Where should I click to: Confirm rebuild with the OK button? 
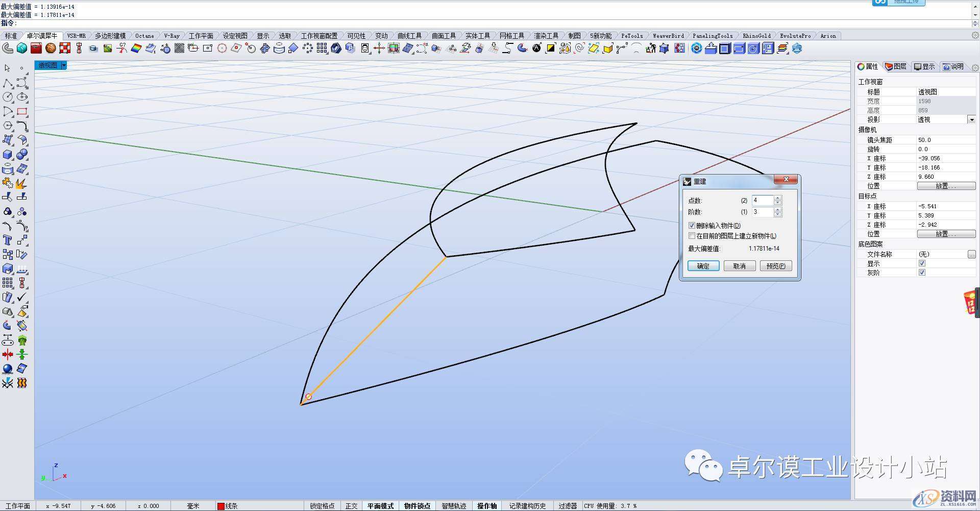703,266
